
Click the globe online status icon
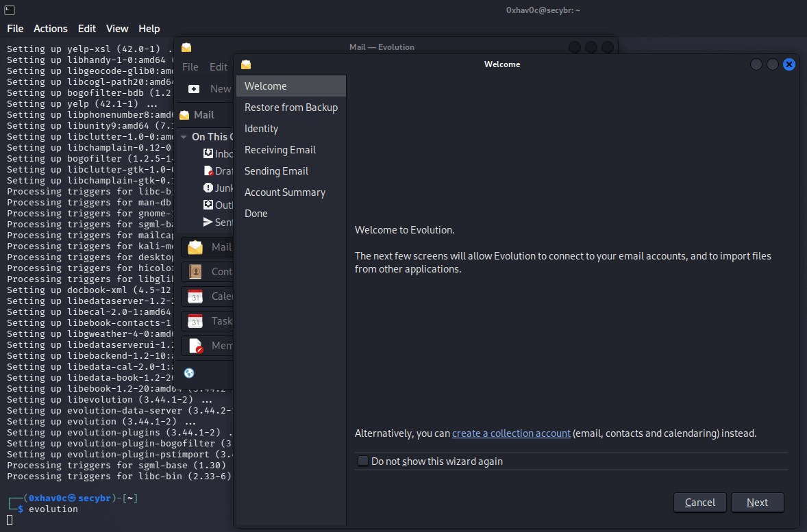click(189, 373)
